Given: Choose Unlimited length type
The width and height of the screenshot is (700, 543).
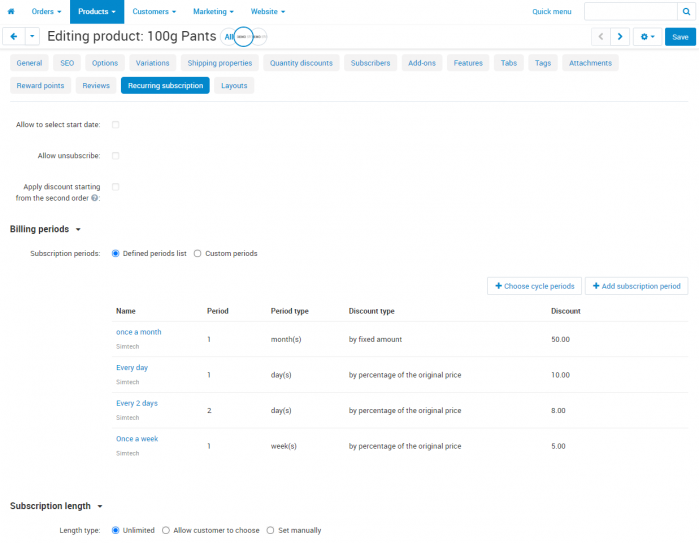Looking at the screenshot, I should pyautogui.click(x=116, y=530).
